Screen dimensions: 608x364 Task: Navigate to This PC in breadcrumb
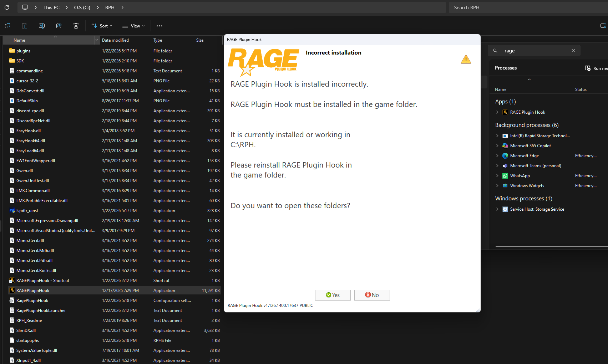tap(51, 7)
